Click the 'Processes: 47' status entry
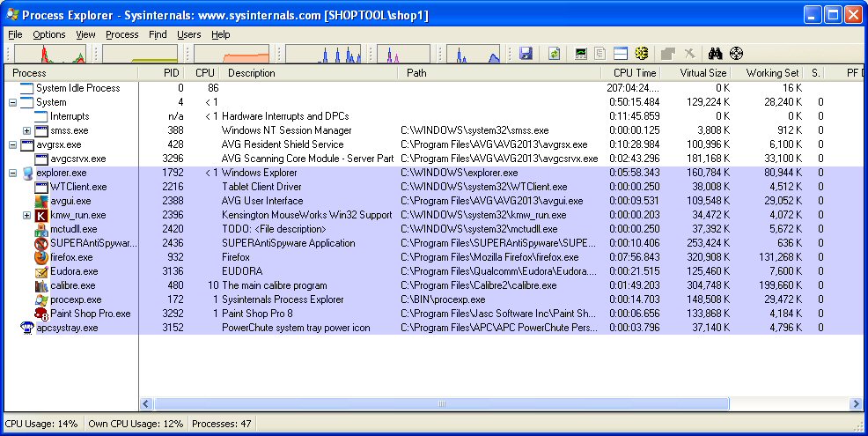This screenshot has width=868, height=436. [222, 424]
